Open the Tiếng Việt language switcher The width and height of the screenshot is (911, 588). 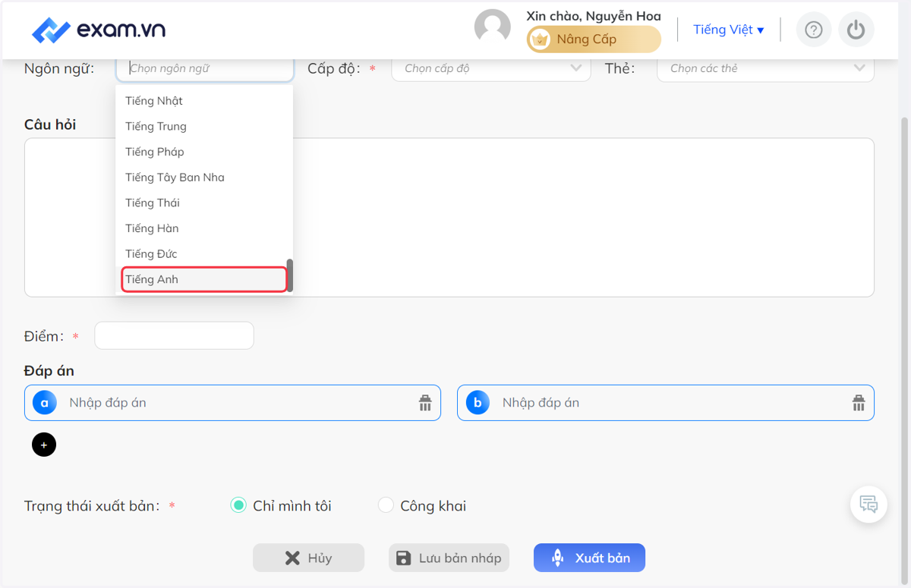click(x=729, y=30)
